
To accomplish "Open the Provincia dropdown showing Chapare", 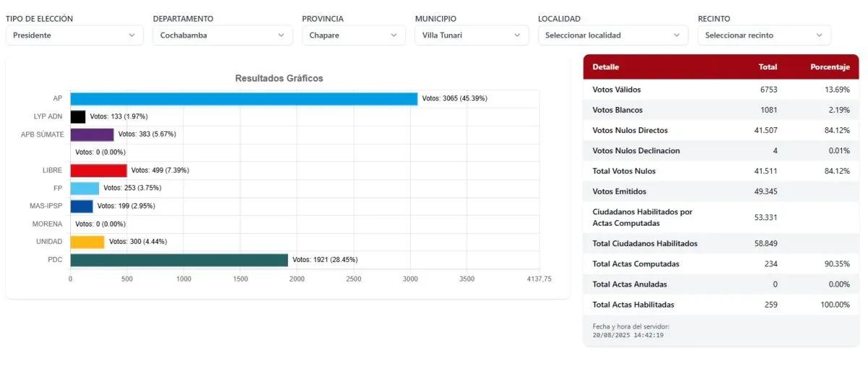I will [353, 35].
